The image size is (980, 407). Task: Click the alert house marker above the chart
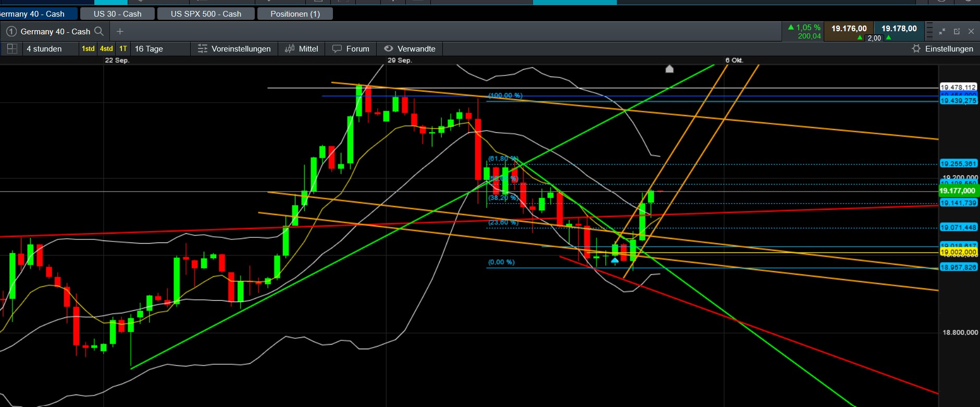click(x=669, y=69)
